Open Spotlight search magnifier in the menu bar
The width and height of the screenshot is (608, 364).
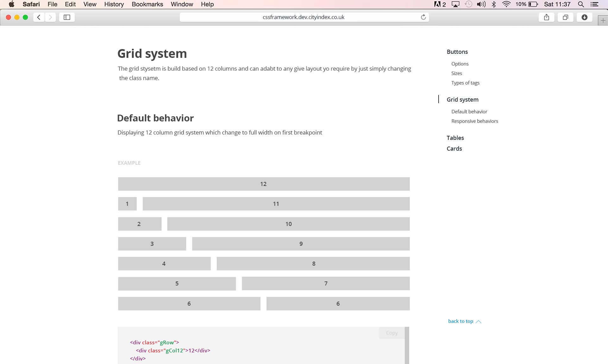581,4
